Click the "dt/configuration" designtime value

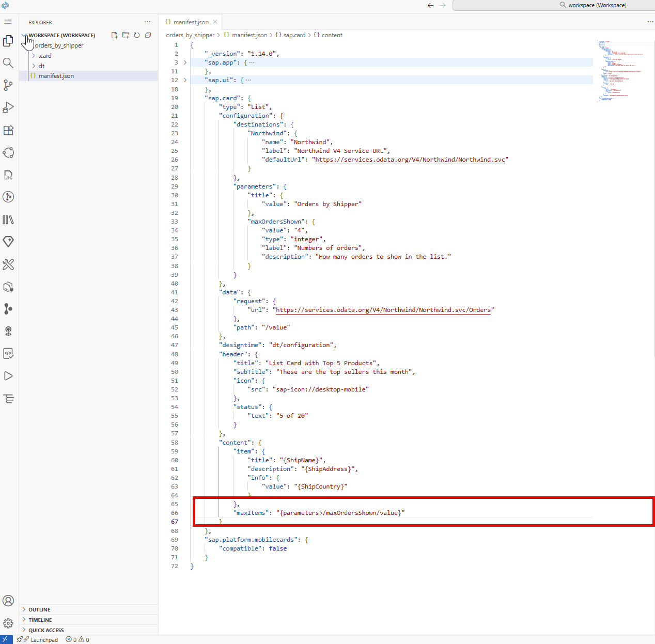click(x=303, y=345)
